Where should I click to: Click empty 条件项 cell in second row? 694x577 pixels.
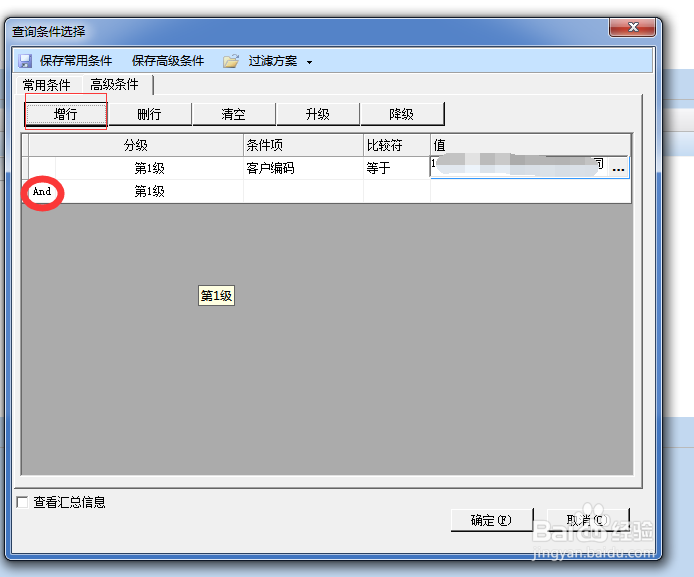[x=303, y=192]
